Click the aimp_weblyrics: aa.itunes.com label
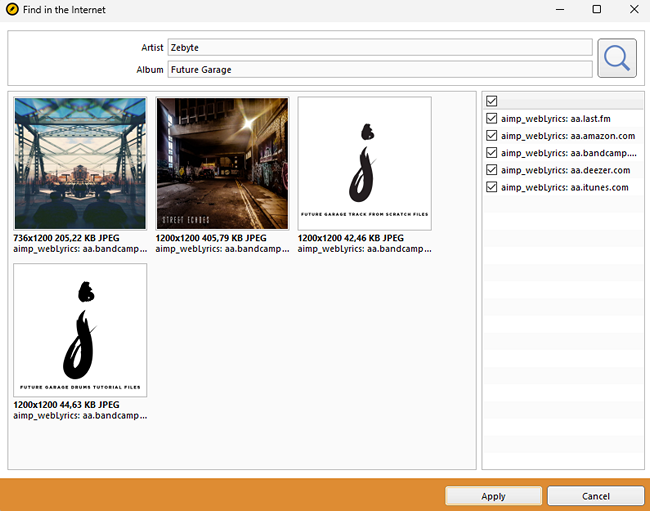 click(565, 187)
